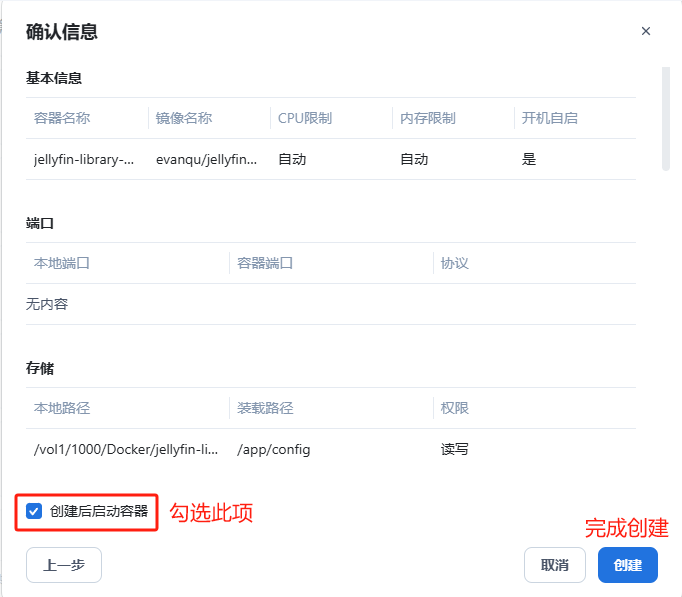Viewport: 682px width, 597px height.
Task: Click the dialog's vertical scrollbar
Action: (x=665, y=118)
